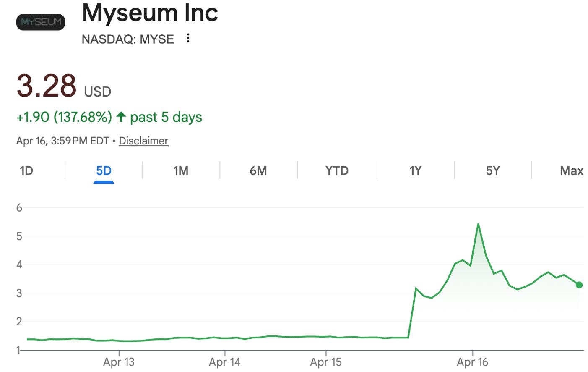Click the y-axis label 6
Viewport: 588px width, 372px height.
[x=19, y=207]
